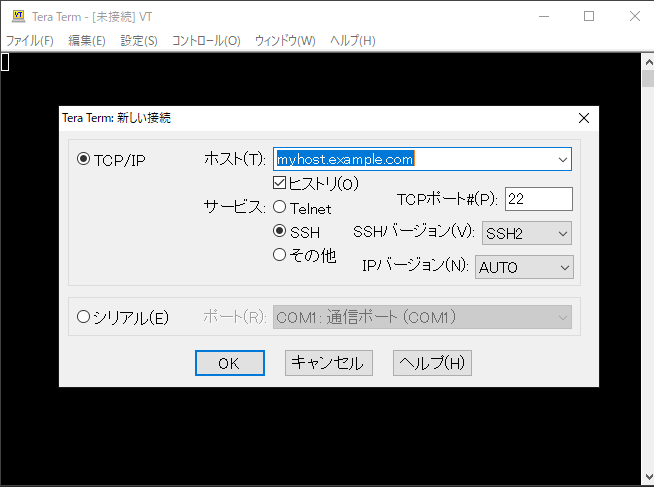The width and height of the screenshot is (654, 487).
Task: Click the vertical scrollbar thumb
Action: point(649,79)
